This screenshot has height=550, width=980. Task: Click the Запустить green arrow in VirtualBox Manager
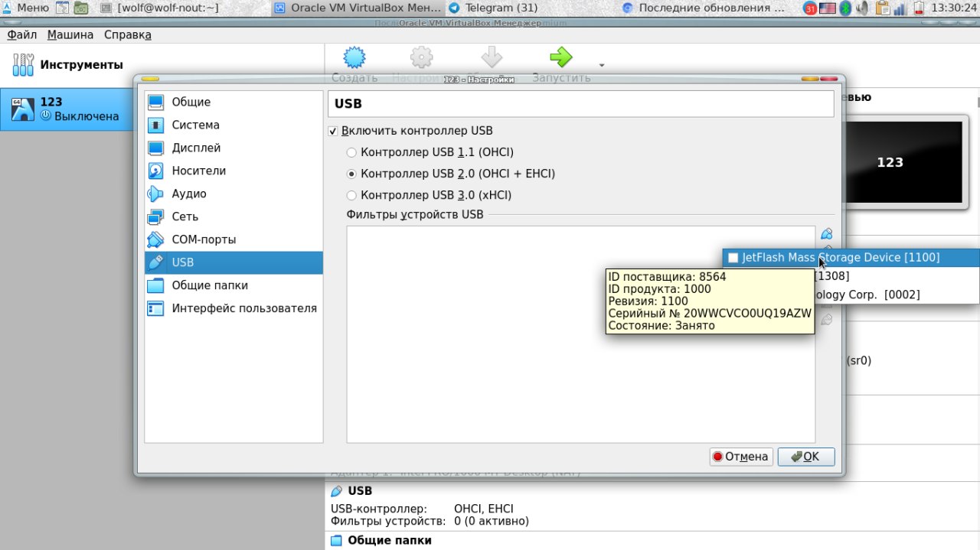(561, 57)
